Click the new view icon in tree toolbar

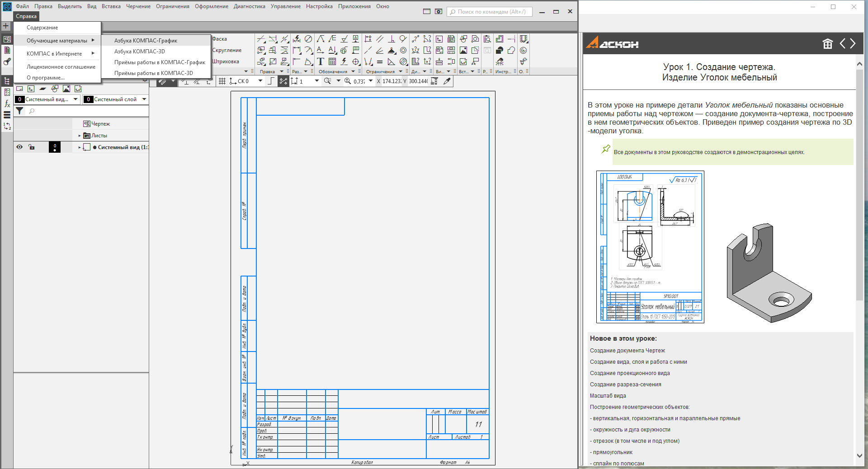31,89
